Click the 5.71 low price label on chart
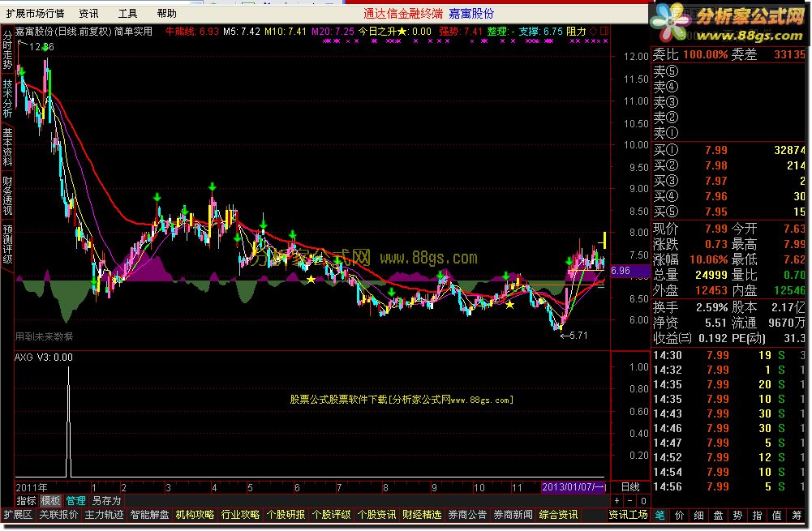The image size is (812, 531). 578,336
